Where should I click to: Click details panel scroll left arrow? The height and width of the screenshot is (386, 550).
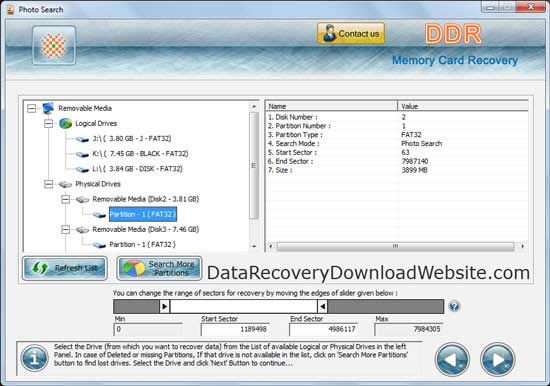270,246
